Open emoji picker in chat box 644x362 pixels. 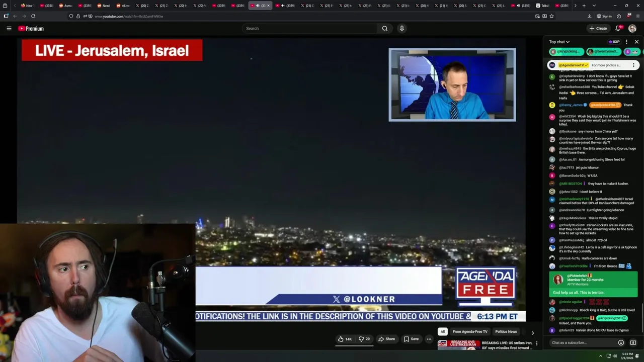pos(621,343)
